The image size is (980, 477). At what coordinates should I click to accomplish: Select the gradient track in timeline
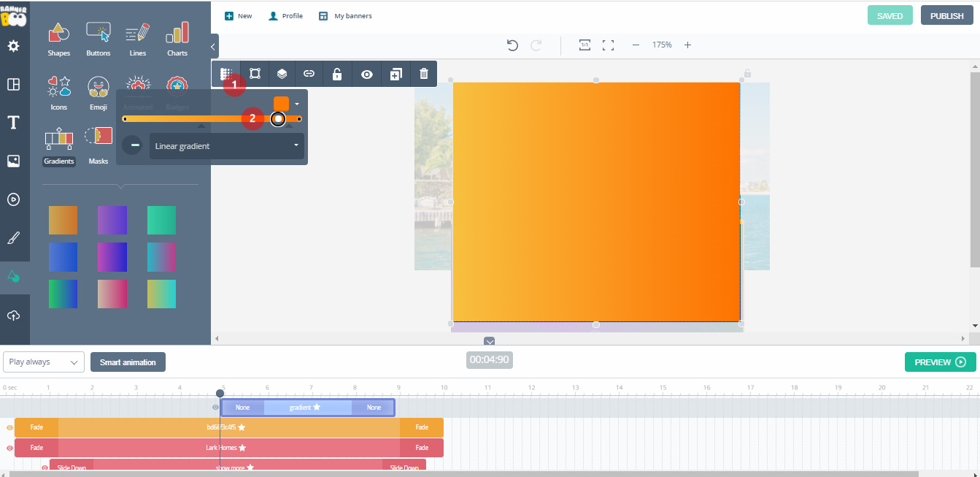tap(307, 408)
